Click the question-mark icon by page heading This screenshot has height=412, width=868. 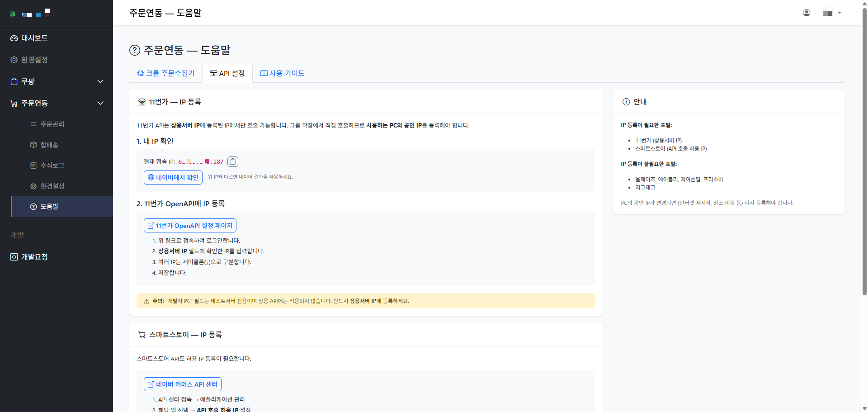pos(135,50)
